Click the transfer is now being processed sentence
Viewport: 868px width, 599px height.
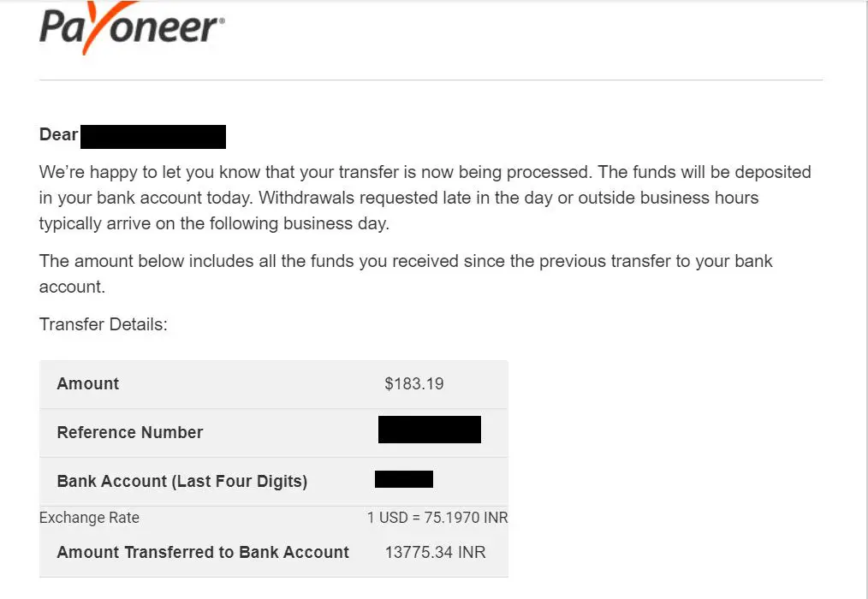[316, 172]
